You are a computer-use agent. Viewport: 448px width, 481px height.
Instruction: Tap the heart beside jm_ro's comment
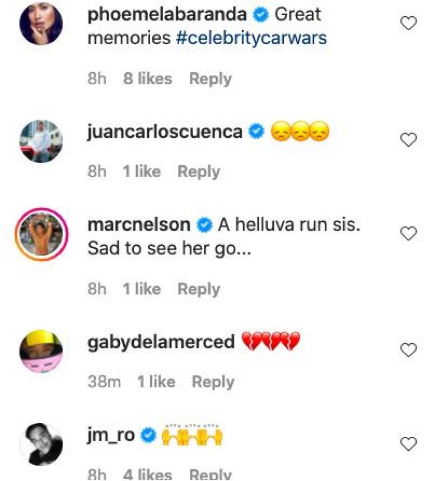pyautogui.click(x=408, y=444)
